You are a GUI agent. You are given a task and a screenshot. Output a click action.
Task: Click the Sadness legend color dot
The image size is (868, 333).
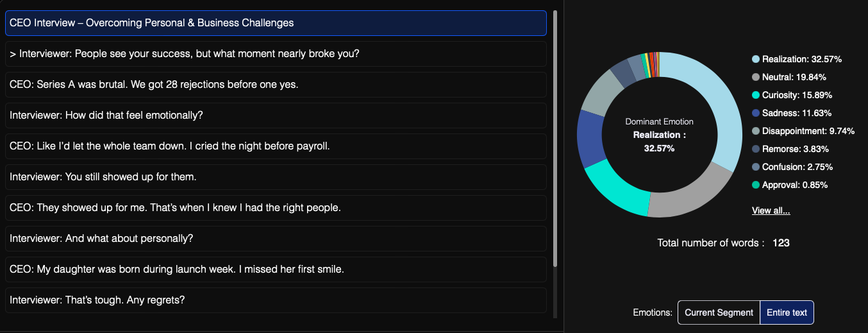coord(756,113)
